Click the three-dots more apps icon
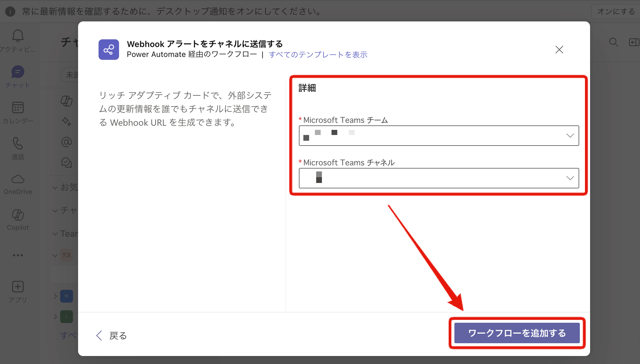 [18, 255]
